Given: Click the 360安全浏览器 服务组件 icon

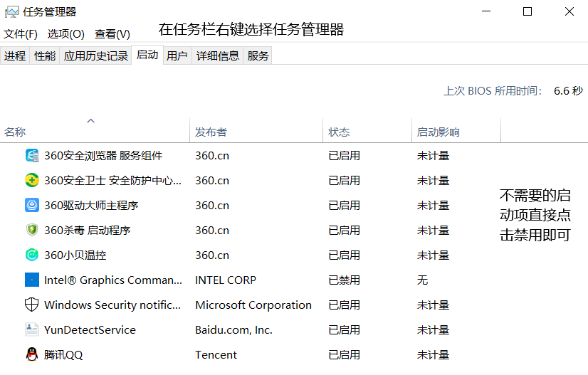Looking at the screenshot, I should pos(32,155).
